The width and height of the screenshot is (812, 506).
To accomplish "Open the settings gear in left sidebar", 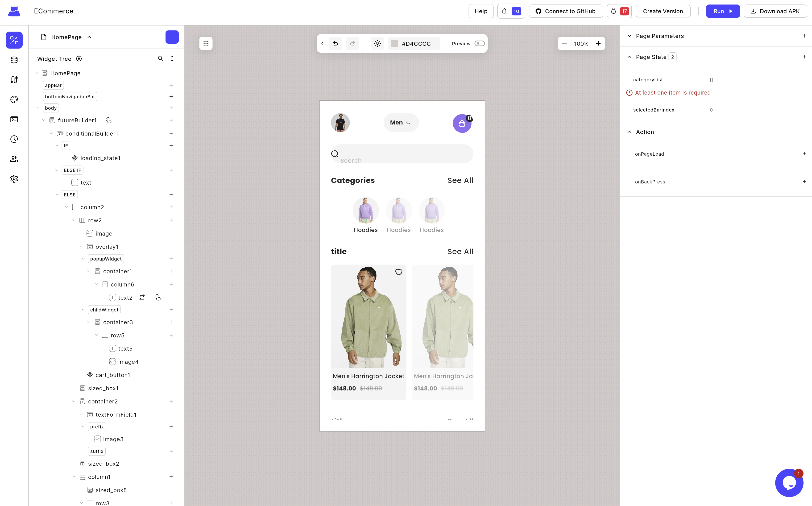I will pos(14,179).
